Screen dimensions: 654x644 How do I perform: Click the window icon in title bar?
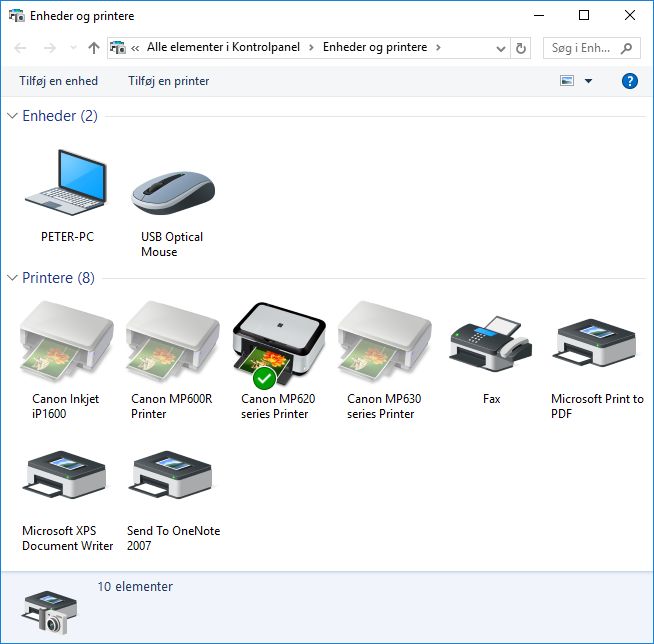point(17,16)
